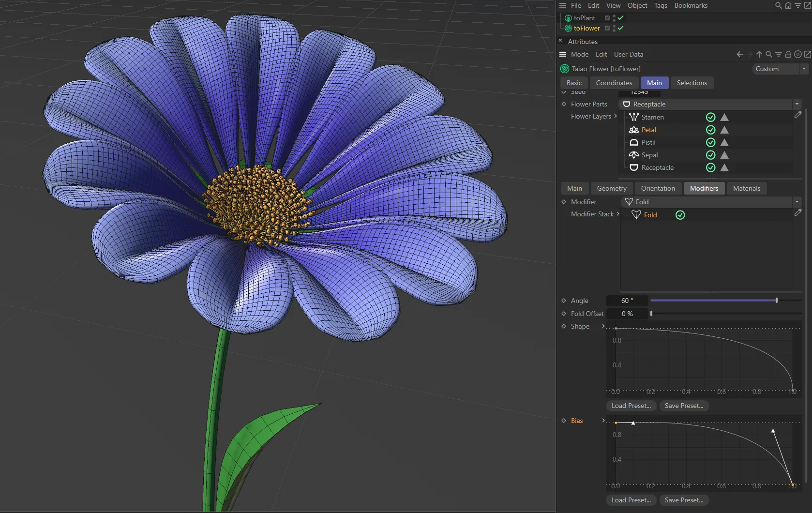Click the Load Preset button under Shape
The image size is (812, 513).
tap(631, 406)
